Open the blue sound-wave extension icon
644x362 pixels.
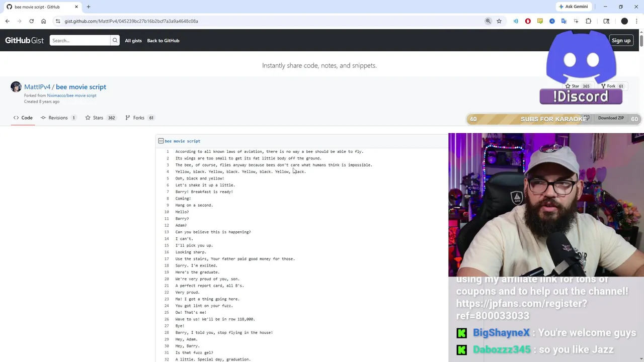(516, 21)
